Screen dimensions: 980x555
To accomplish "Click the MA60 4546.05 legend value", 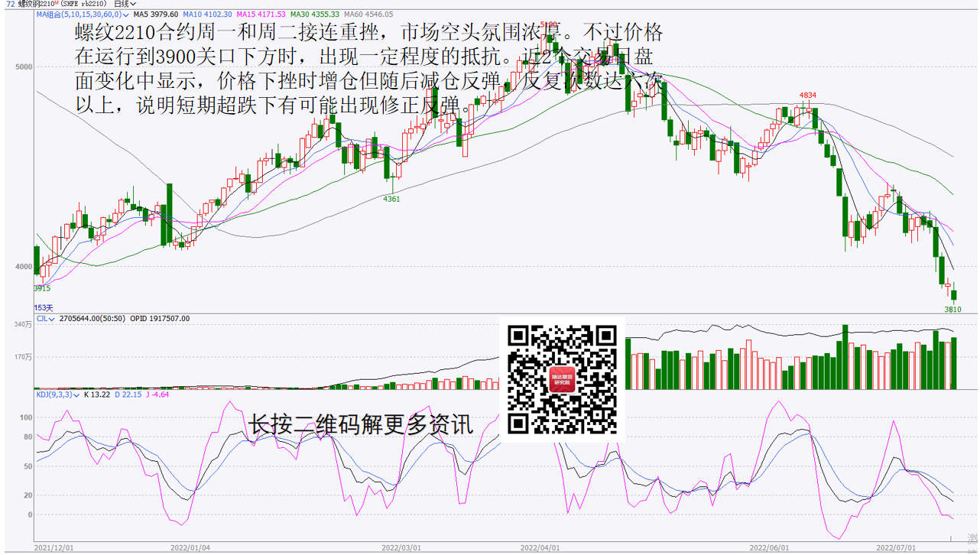I will (368, 15).
